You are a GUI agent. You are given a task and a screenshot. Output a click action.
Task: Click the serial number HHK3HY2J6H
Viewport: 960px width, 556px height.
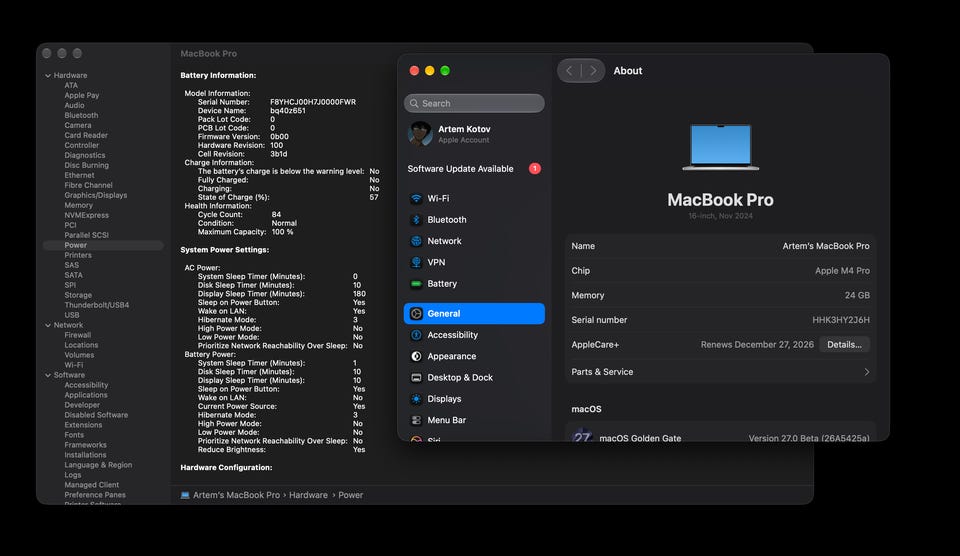point(841,320)
